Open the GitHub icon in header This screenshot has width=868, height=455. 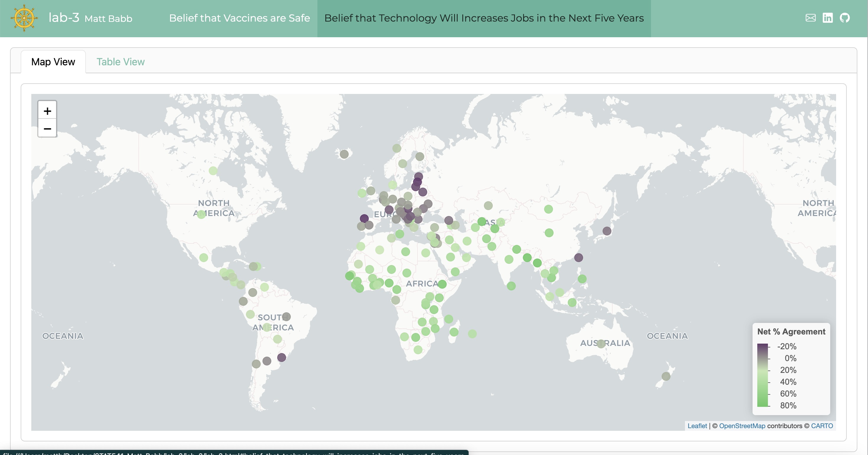point(844,18)
